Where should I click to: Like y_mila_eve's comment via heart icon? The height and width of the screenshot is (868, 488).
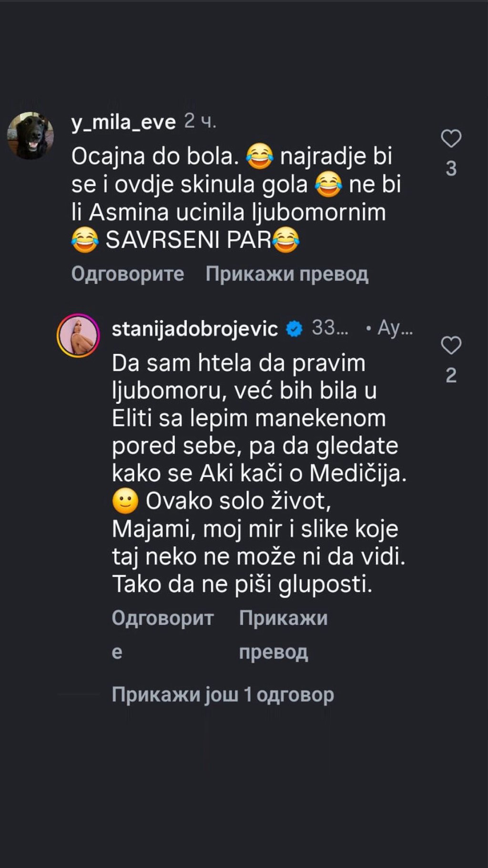452,138
